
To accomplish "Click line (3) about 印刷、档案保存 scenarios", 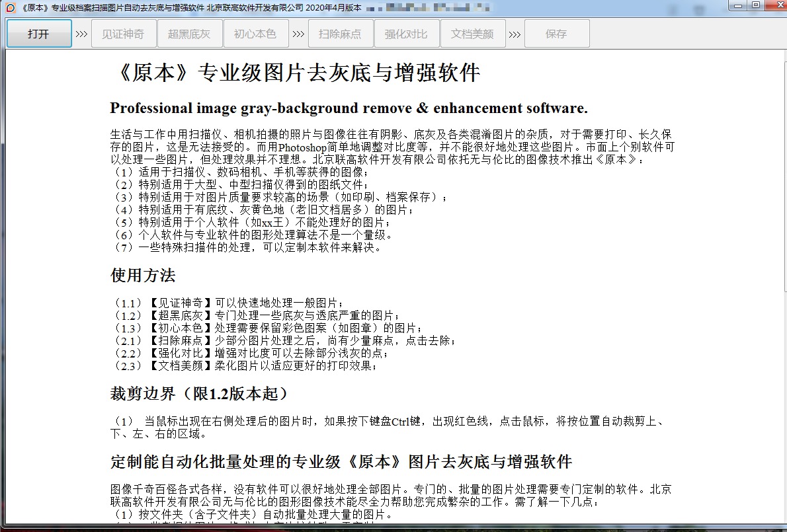I will [x=279, y=197].
